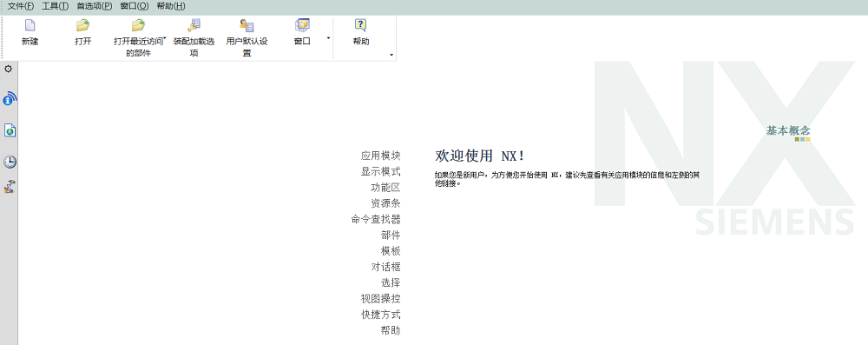Show the History clock sidebar tab
This screenshot has height=345, width=868.
[x=10, y=162]
